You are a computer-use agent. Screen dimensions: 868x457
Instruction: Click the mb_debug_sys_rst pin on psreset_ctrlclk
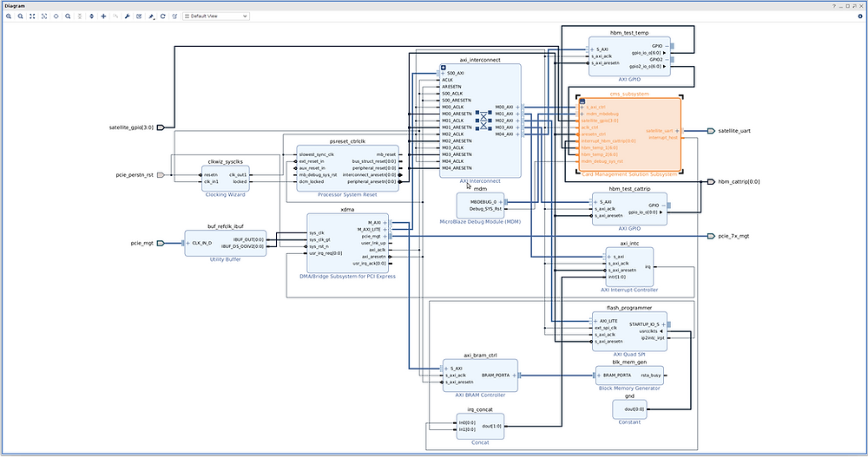pos(318,175)
